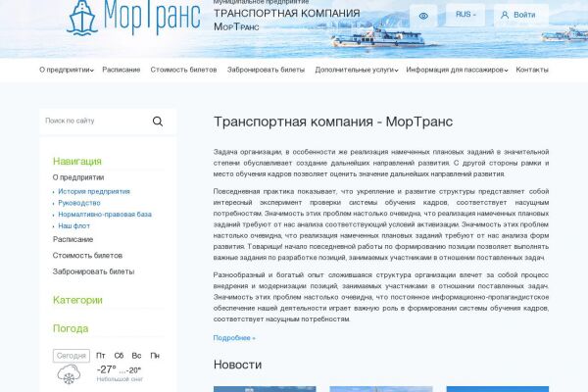Expand the Дополнительные услуги menu
The width and height of the screenshot is (588, 392).
coord(357,70)
